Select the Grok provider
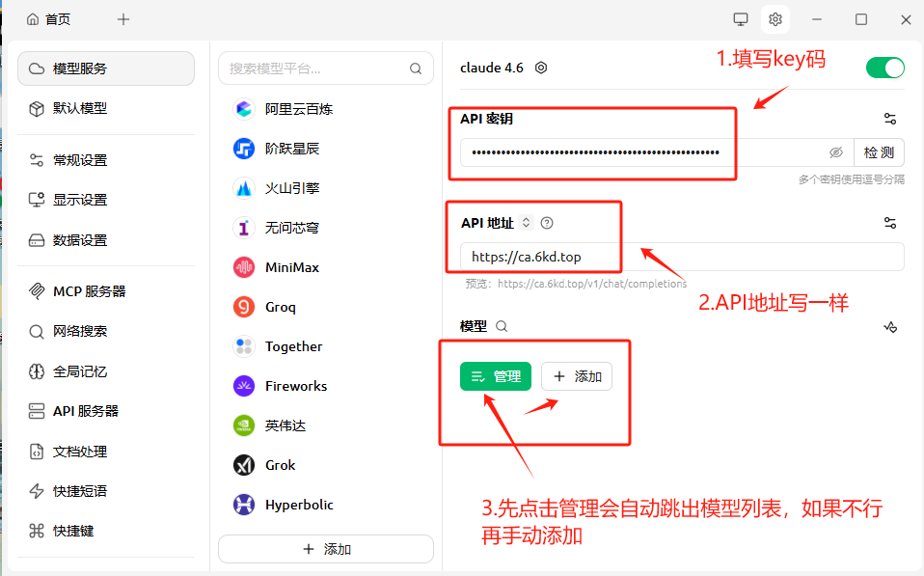Viewport: 924px width, 576px height. pos(326,465)
